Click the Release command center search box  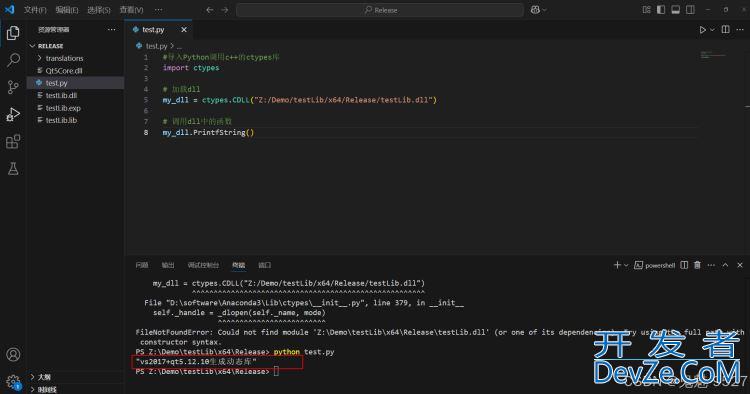[380, 10]
